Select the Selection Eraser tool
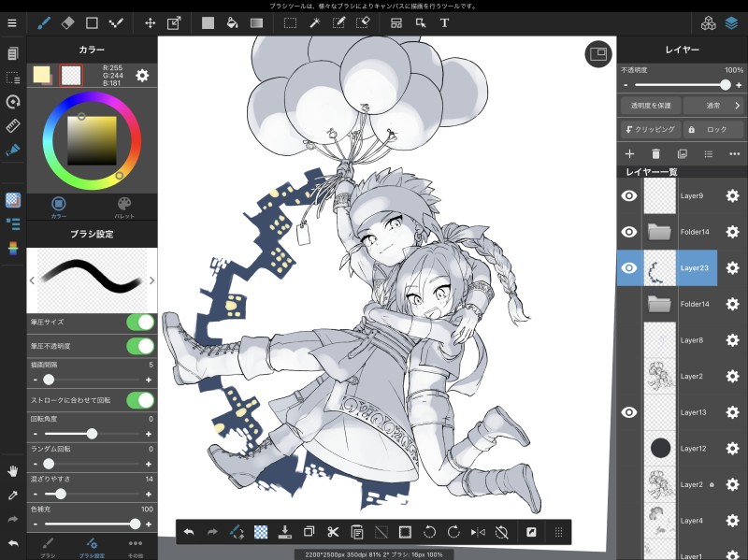This screenshot has height=560, width=748. [363, 22]
